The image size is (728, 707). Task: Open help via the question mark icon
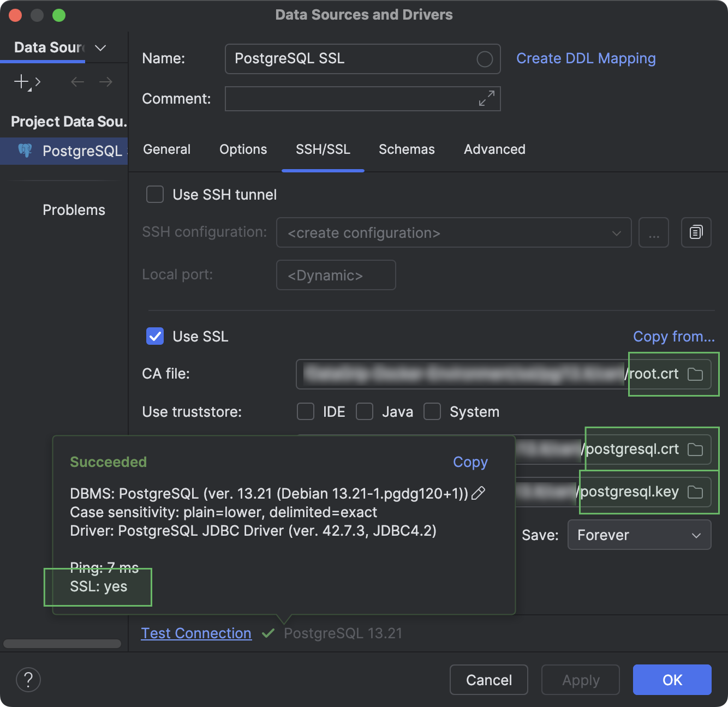point(28,680)
